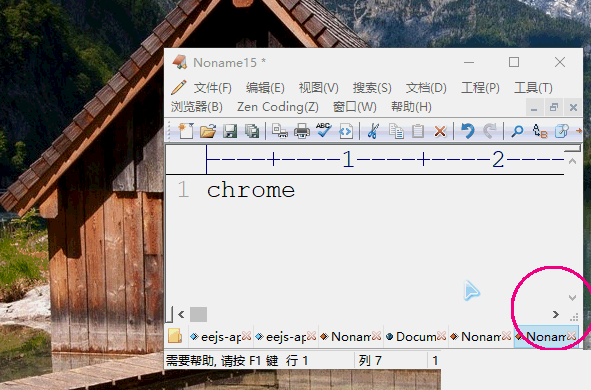
Task: Click the column ruler above the text
Action: pos(385,159)
